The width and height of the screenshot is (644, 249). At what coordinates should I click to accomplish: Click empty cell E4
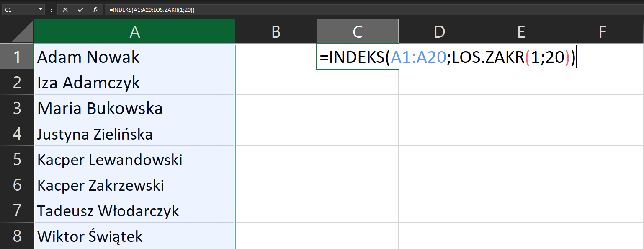click(520, 133)
